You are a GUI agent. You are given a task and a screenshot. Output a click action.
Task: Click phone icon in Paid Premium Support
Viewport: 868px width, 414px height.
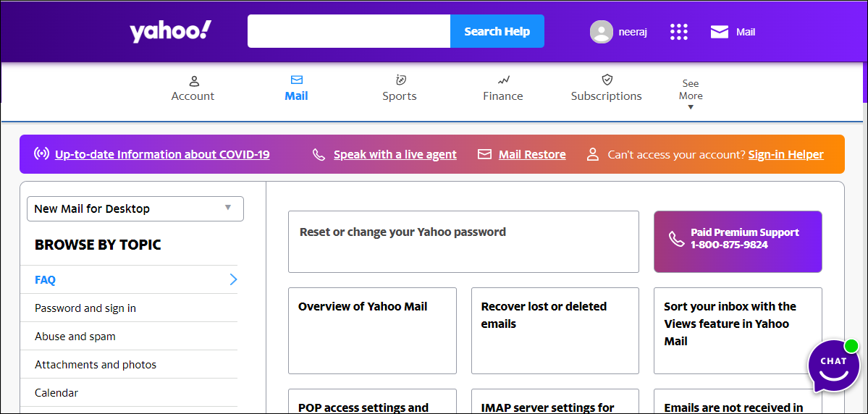(x=676, y=239)
